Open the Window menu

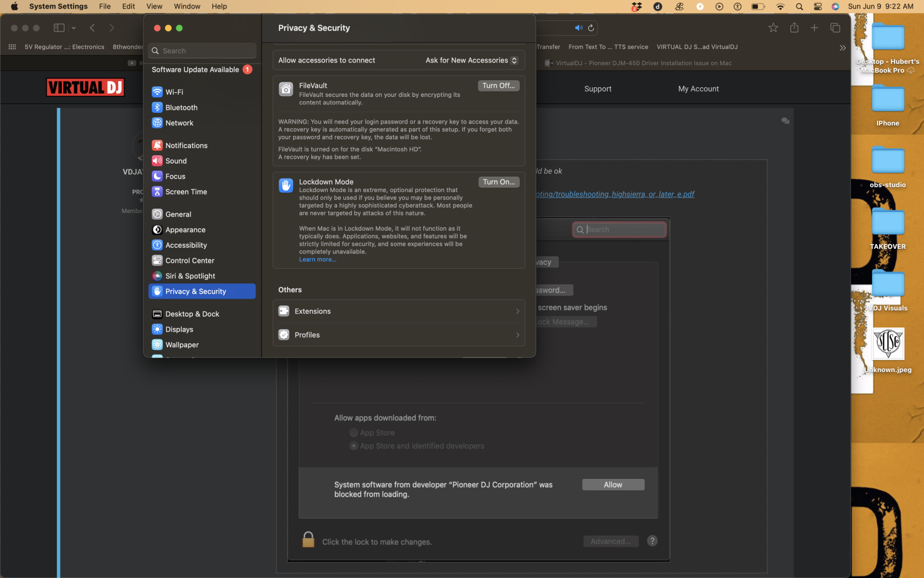(187, 6)
